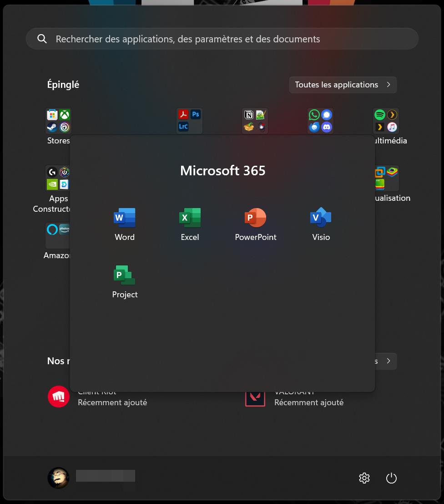Start PowerPoint

[255, 223]
